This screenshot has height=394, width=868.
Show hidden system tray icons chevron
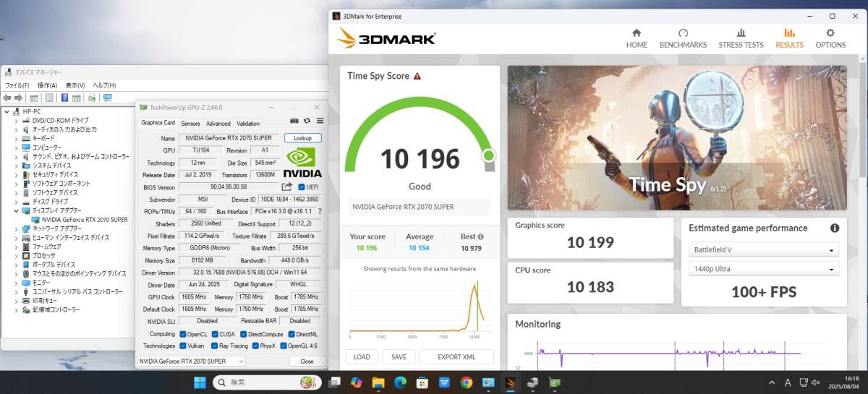(773, 382)
